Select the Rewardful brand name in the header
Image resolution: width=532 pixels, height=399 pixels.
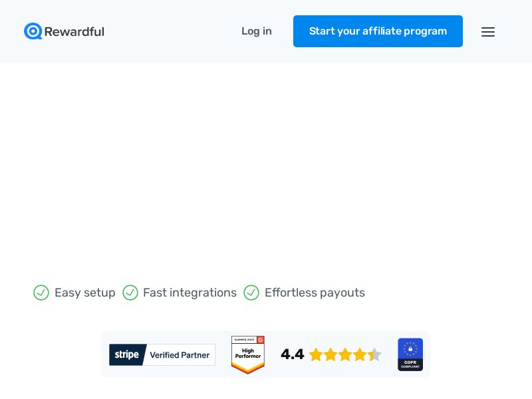pyautogui.click(x=74, y=31)
